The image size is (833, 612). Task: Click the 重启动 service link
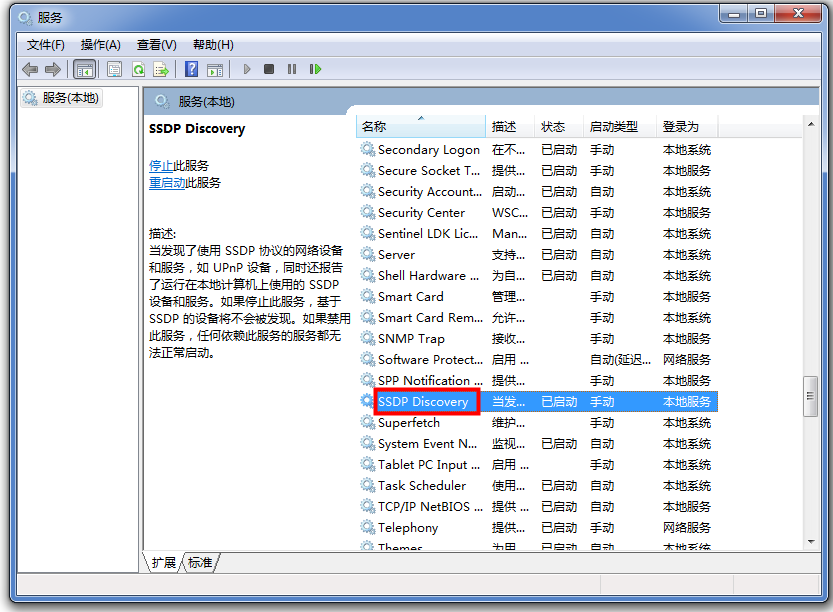[x=167, y=183]
